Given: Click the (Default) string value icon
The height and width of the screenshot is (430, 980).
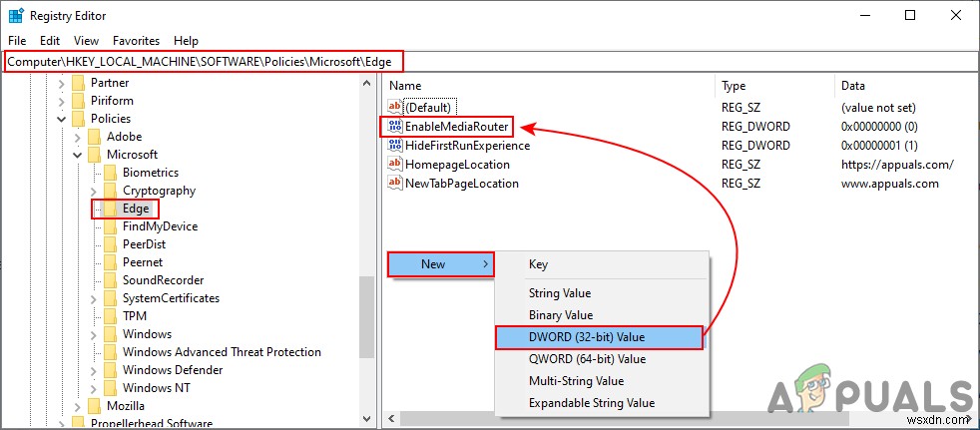Looking at the screenshot, I should tap(395, 108).
